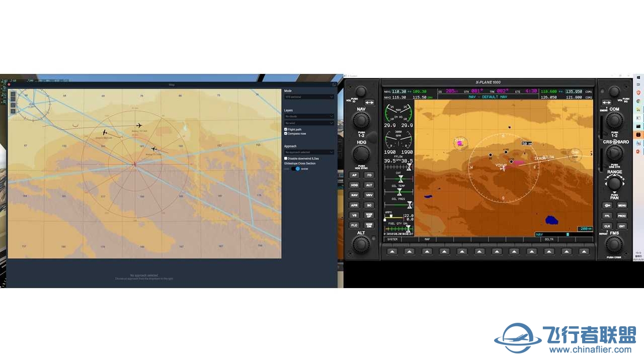Click the ALT altitude knob
This screenshot has height=362, width=644.
(361, 245)
